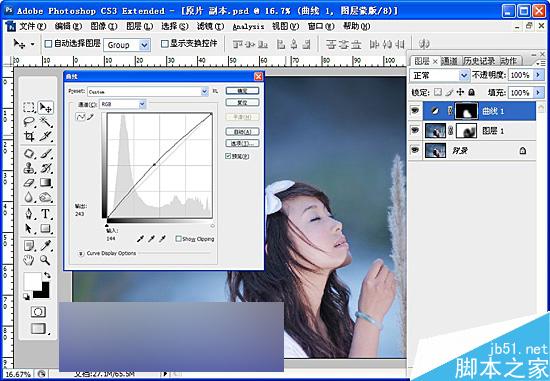The height and width of the screenshot is (381, 550).
Task: Toggle the Curves preview checkbox
Action: [x=228, y=156]
